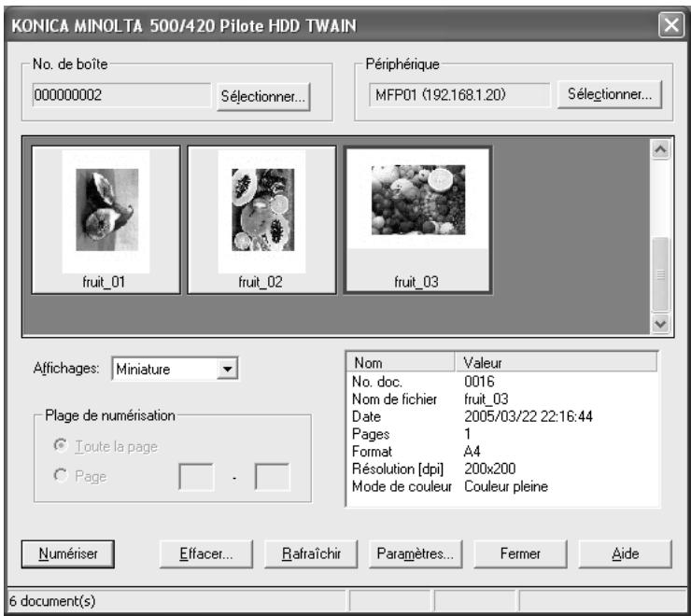Click Sélectionner... beside Périphérique

click(x=610, y=94)
